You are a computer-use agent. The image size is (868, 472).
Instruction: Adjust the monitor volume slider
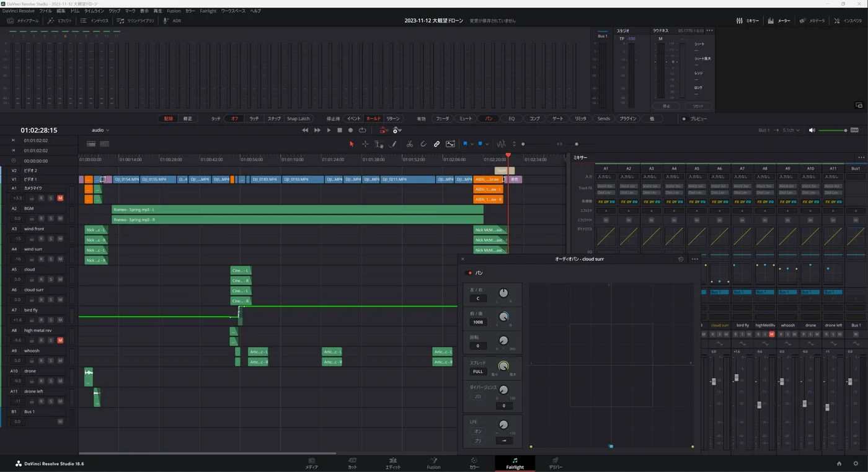coord(833,130)
